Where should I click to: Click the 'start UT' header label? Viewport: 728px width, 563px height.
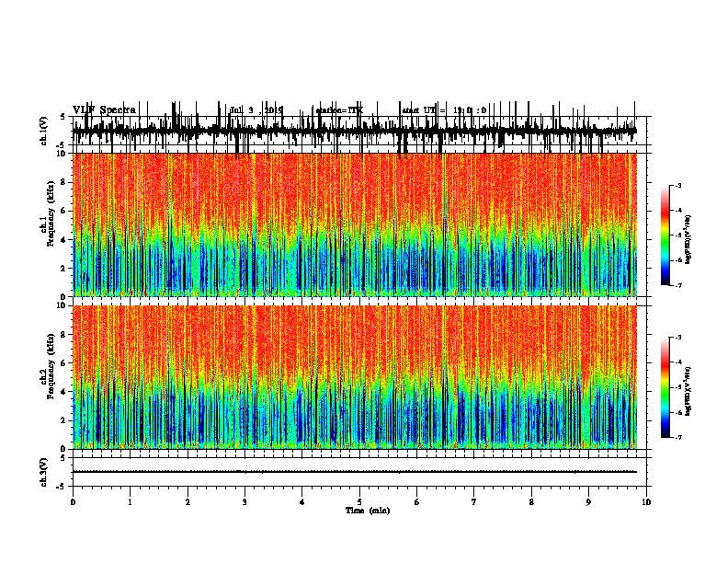click(419, 110)
